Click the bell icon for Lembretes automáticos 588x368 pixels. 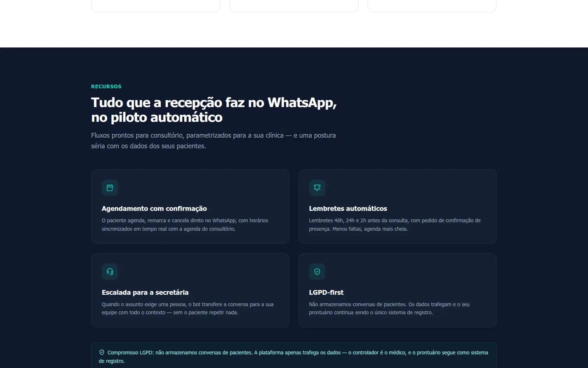pyautogui.click(x=317, y=188)
